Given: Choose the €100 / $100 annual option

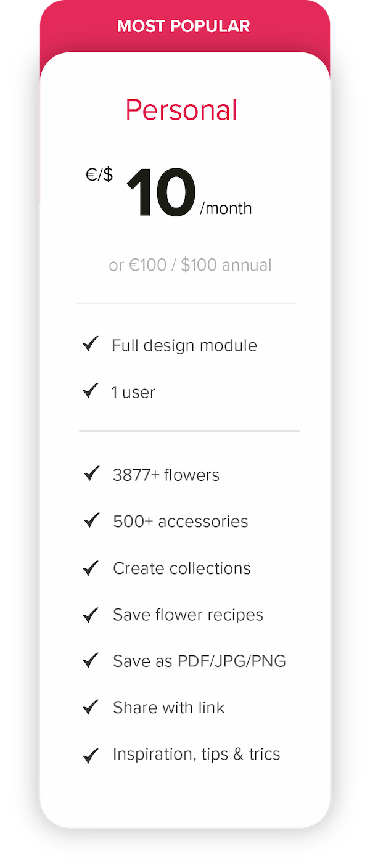Looking at the screenshot, I should pyautogui.click(x=190, y=265).
